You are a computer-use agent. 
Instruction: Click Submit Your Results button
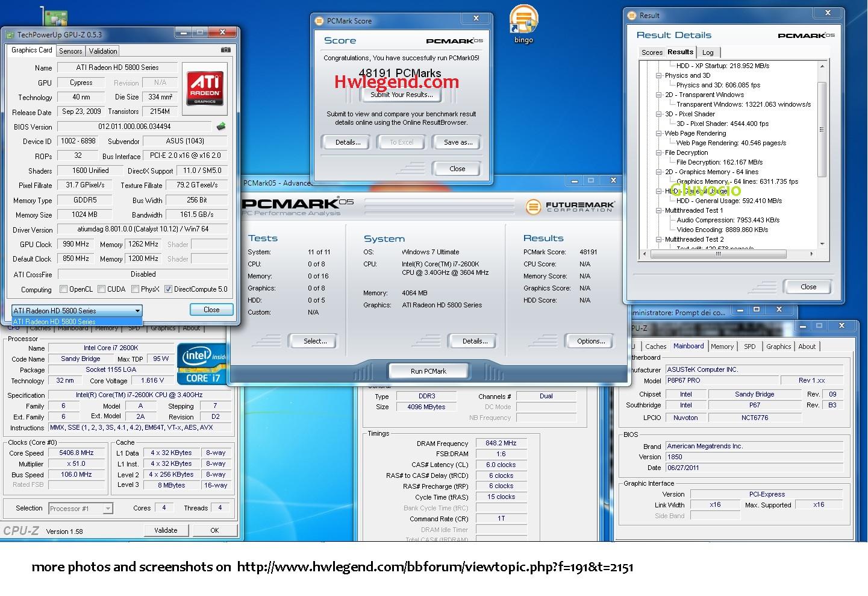401,95
